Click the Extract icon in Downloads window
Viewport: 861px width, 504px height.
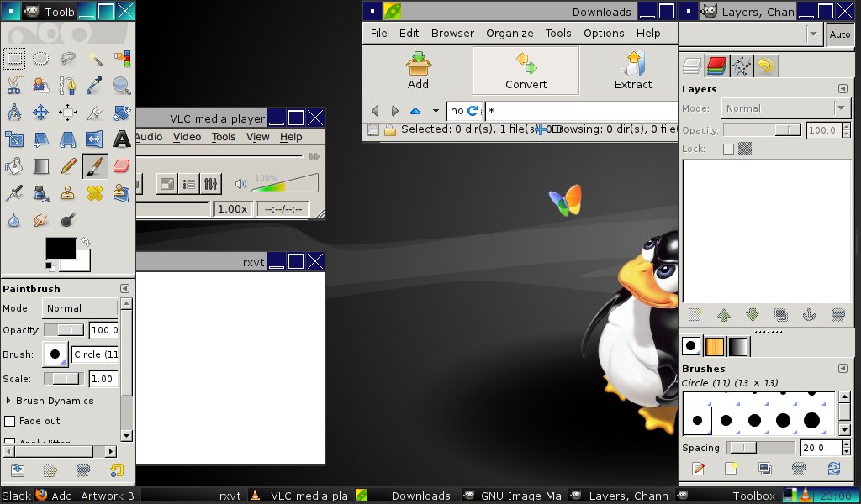coord(633,71)
